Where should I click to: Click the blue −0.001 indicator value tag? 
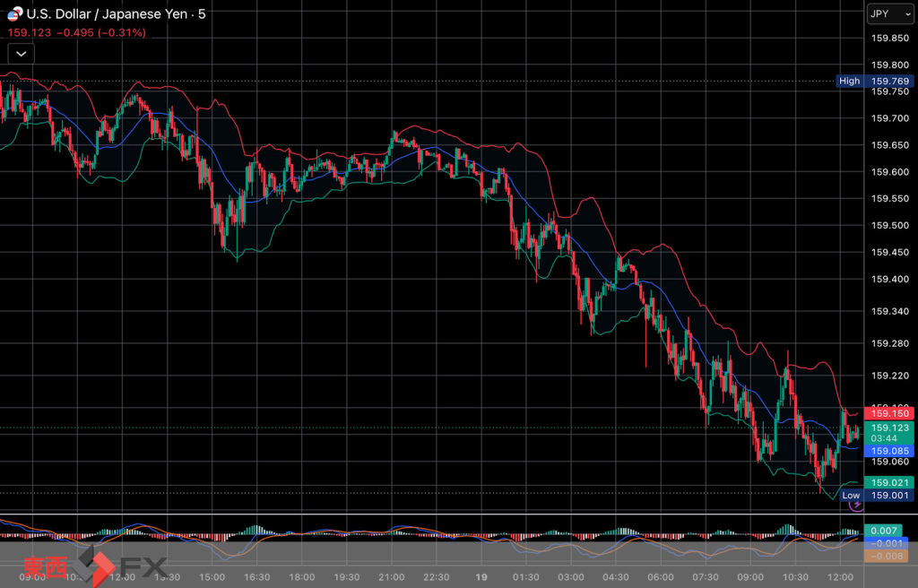(886, 543)
